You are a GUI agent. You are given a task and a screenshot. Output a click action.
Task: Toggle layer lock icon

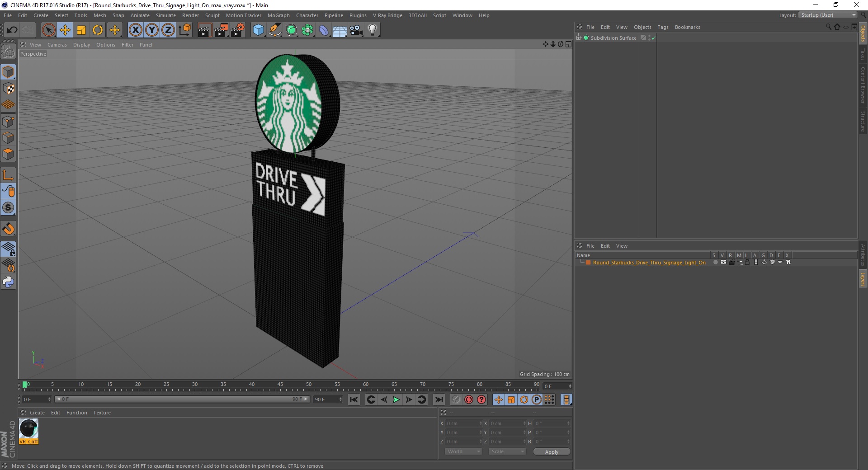(x=748, y=263)
